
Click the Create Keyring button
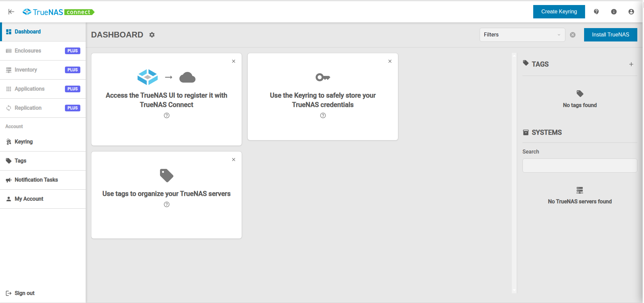coord(559,12)
